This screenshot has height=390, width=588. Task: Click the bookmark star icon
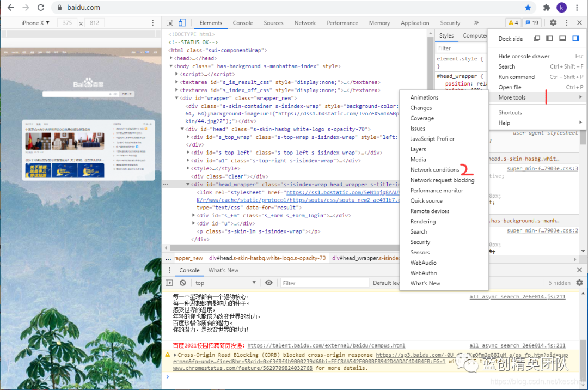528,8
